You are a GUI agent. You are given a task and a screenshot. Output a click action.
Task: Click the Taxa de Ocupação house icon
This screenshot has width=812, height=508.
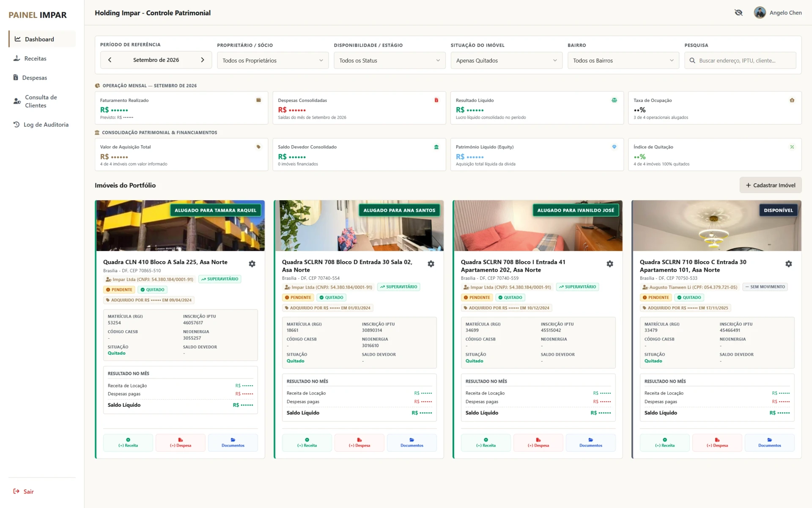click(792, 100)
